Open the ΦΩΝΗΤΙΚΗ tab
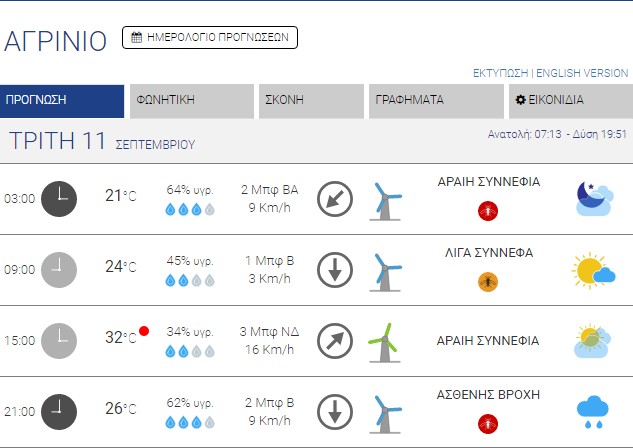The width and height of the screenshot is (633, 448). (191, 101)
